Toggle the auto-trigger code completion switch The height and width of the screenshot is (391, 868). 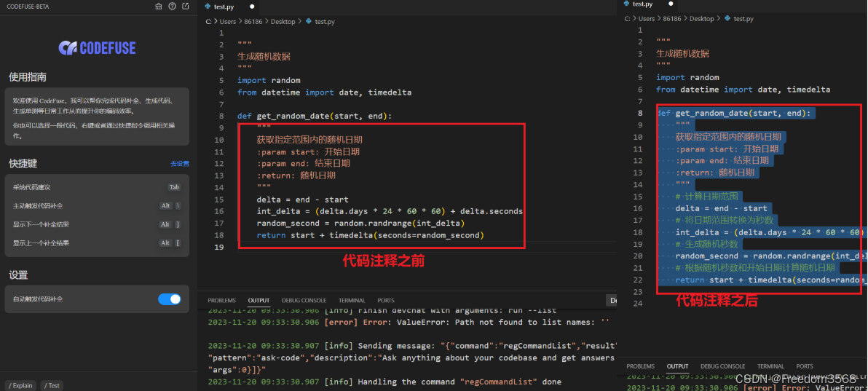[170, 299]
